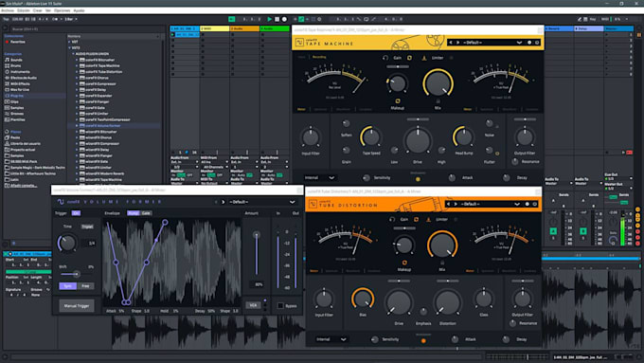644x363 pixels.
Task: Start playback with the green Play button
Action: point(269,19)
